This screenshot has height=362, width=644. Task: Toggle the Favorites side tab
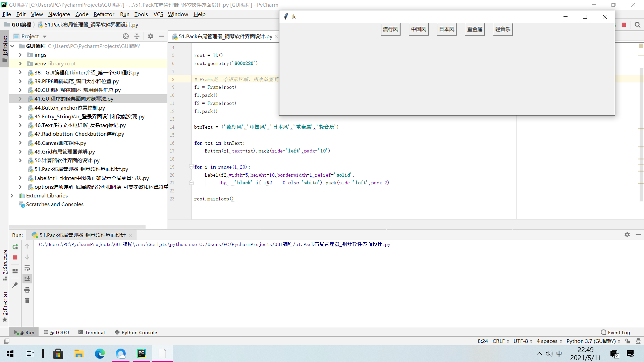click(5, 306)
